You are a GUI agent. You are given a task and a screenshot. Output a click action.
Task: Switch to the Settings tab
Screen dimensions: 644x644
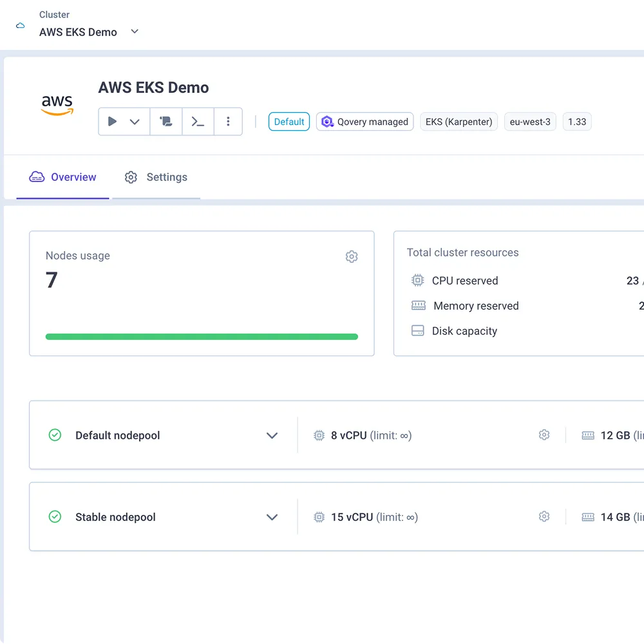[156, 177]
